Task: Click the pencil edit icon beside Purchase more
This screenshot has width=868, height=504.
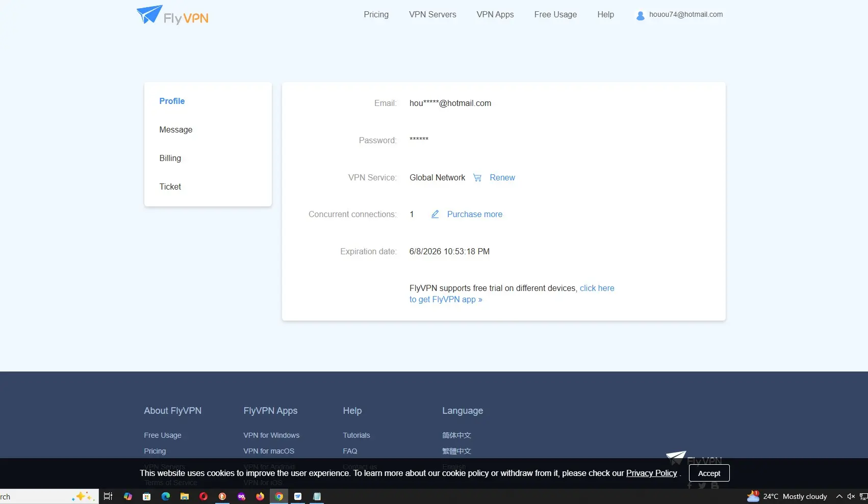Action: tap(435, 215)
